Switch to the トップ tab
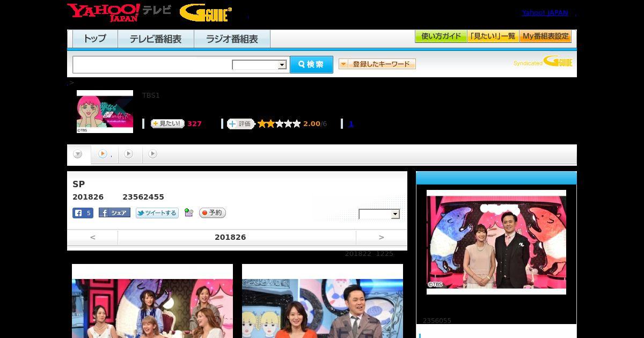 95,39
